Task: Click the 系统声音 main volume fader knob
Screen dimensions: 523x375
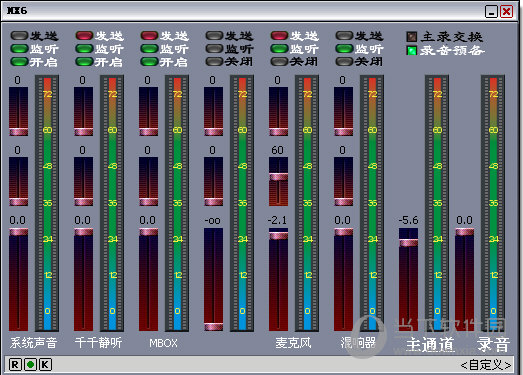Action: click(18, 232)
